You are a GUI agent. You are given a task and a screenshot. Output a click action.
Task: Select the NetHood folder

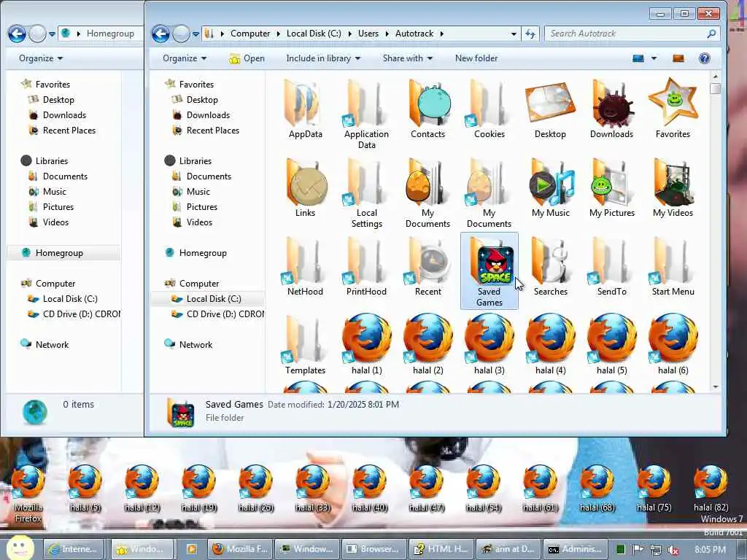[x=305, y=267]
